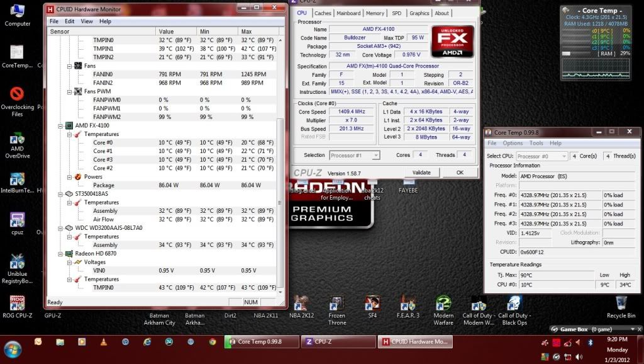Click the Core Temp gadget icon
This screenshot has height=364, width=644.
pyautogui.click(x=565, y=10)
